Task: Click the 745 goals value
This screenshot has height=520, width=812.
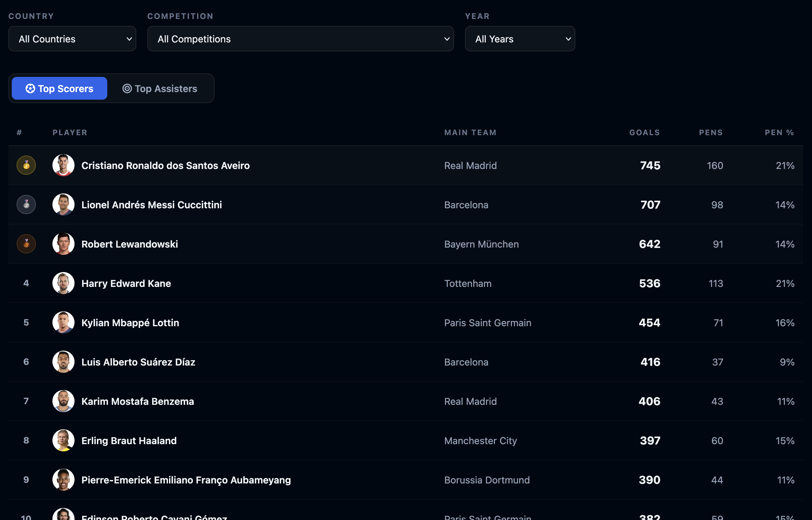Action: [x=650, y=166]
